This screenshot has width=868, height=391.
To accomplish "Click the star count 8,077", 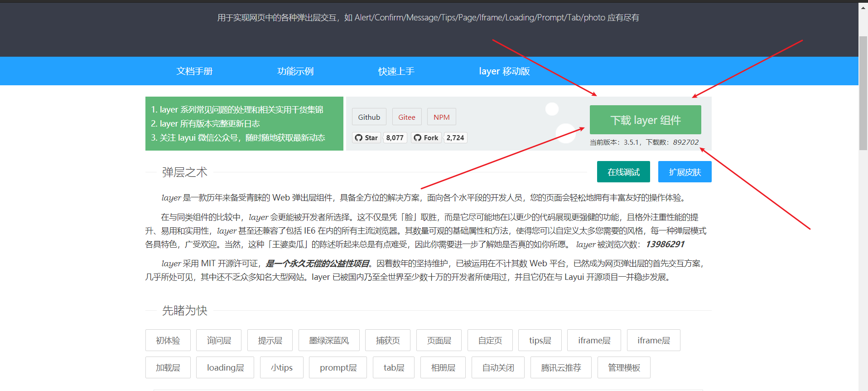I will pos(395,137).
